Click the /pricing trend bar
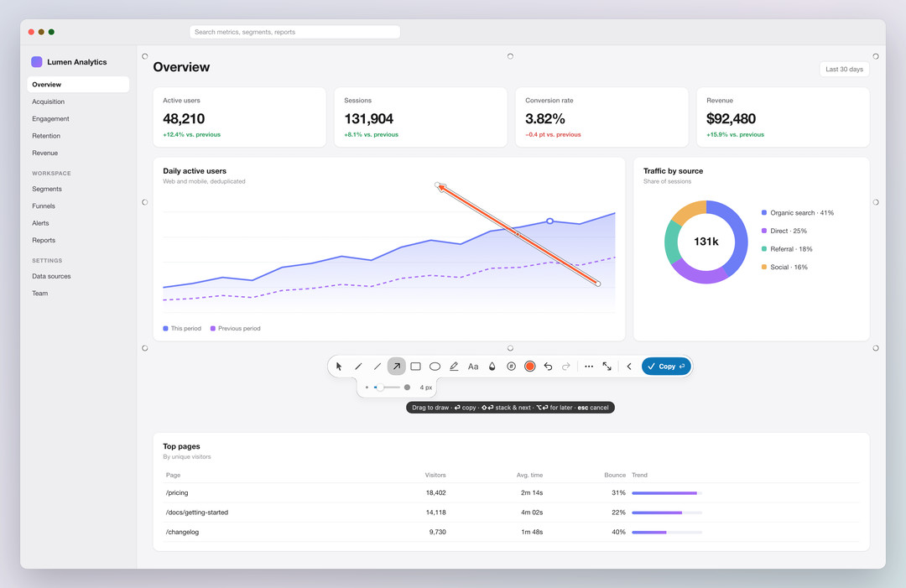This screenshot has height=588, width=906. click(x=667, y=493)
